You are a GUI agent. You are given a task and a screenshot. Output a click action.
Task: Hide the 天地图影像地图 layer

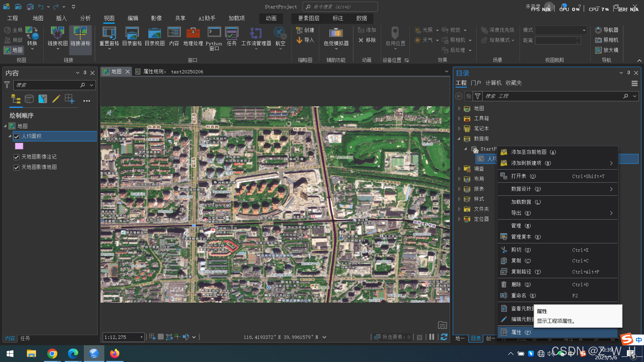(x=16, y=167)
